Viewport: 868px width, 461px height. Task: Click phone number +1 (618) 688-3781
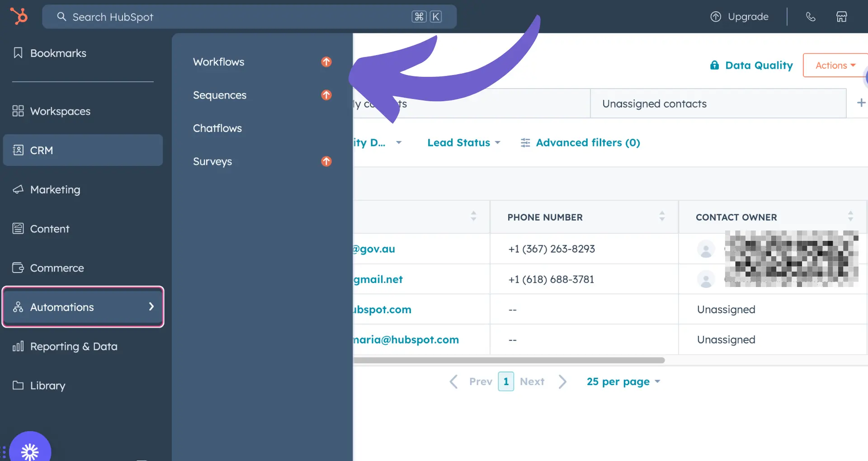pos(551,279)
